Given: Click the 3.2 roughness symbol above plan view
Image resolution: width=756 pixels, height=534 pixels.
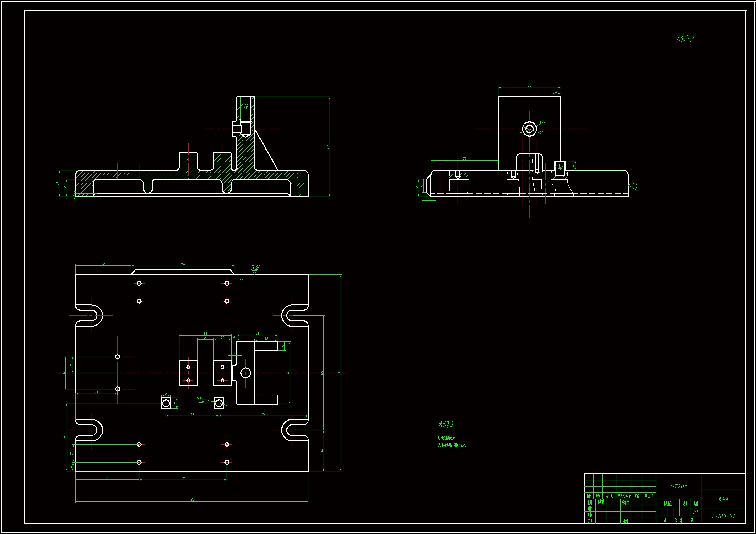Looking at the screenshot, I should tap(255, 268).
